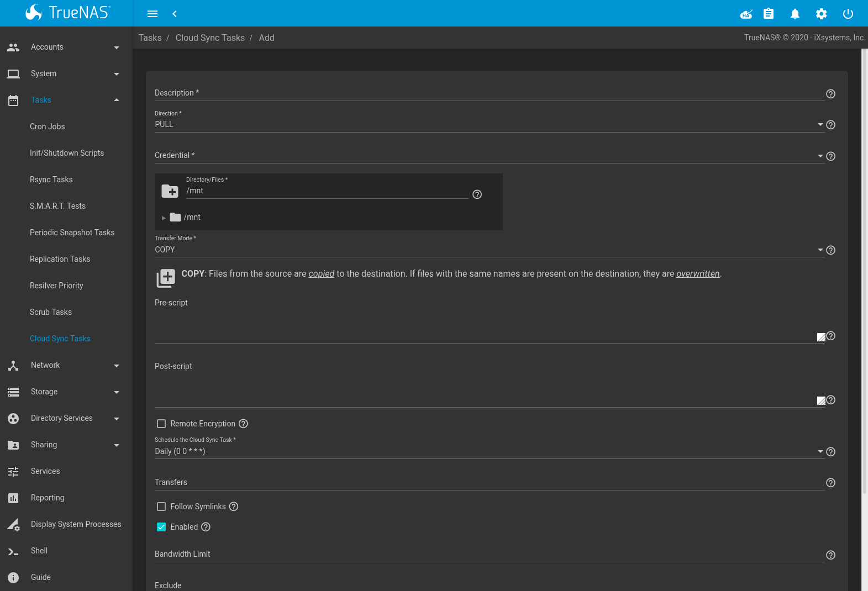The width and height of the screenshot is (868, 591).
Task: Open Display System Processes
Action: tap(66, 524)
